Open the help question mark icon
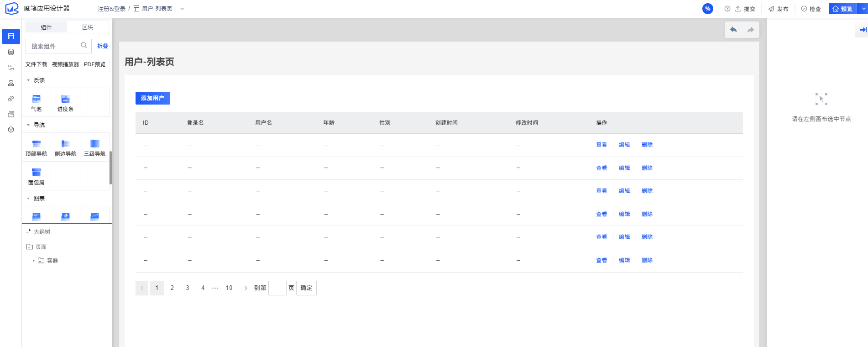Image resolution: width=868 pixels, height=347 pixels. tap(727, 9)
